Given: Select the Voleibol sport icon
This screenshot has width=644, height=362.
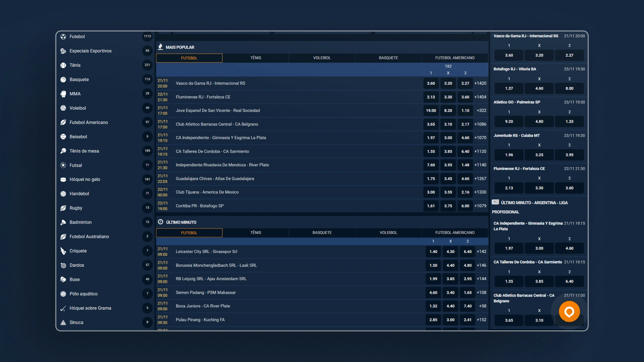Looking at the screenshot, I should click(64, 108).
